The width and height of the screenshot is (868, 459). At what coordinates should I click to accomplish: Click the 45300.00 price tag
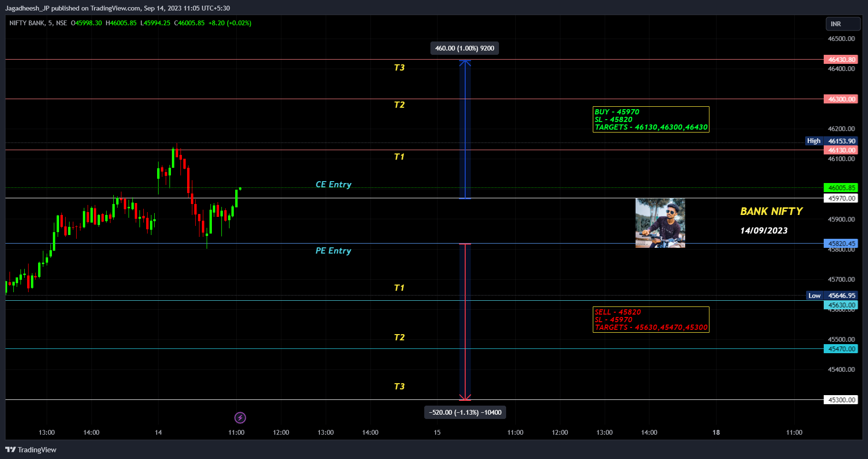[x=841, y=400]
